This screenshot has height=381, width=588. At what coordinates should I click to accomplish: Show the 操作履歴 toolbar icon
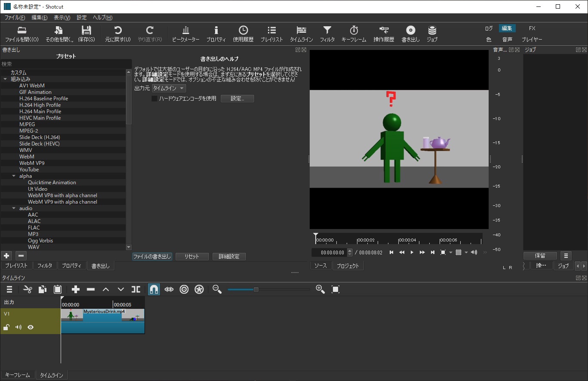click(x=384, y=34)
